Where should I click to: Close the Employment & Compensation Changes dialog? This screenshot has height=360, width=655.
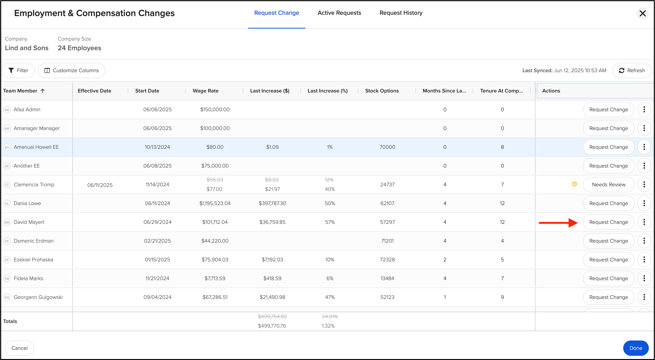(x=642, y=13)
